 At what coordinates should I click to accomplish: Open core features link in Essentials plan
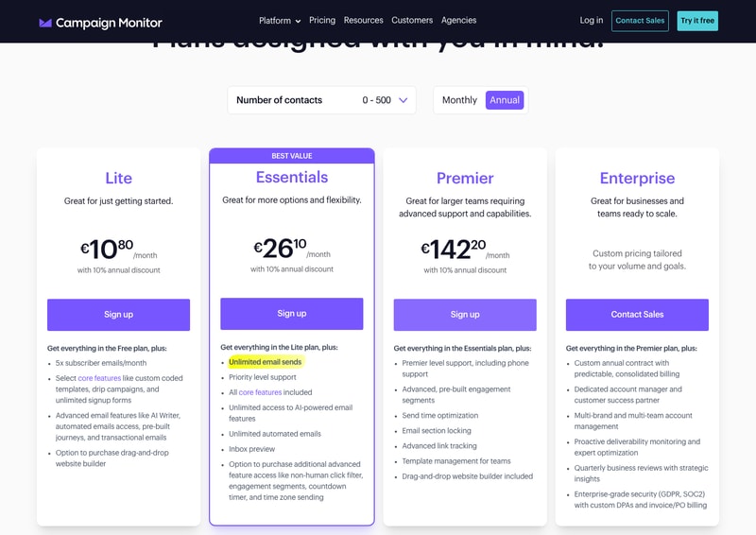260,392
